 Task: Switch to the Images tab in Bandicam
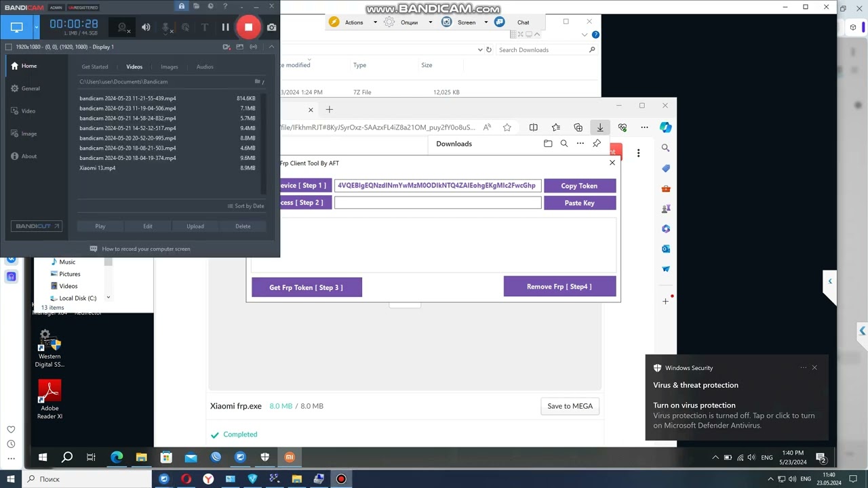[x=169, y=66]
